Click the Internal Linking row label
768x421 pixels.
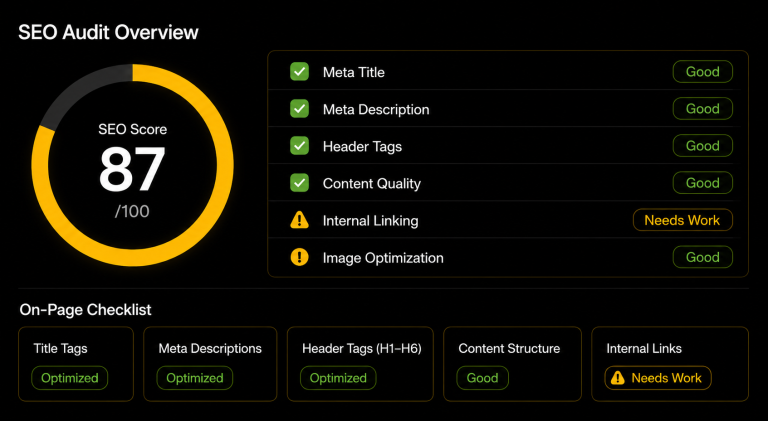371,221
